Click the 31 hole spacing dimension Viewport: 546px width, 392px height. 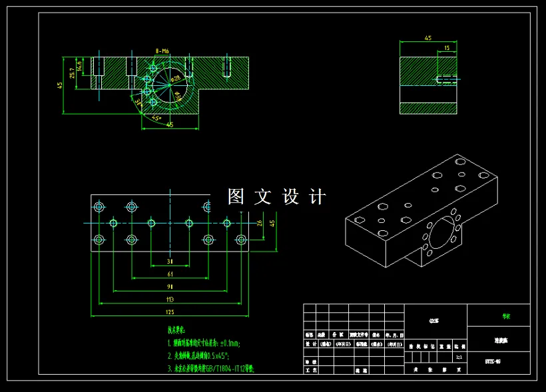click(x=170, y=262)
